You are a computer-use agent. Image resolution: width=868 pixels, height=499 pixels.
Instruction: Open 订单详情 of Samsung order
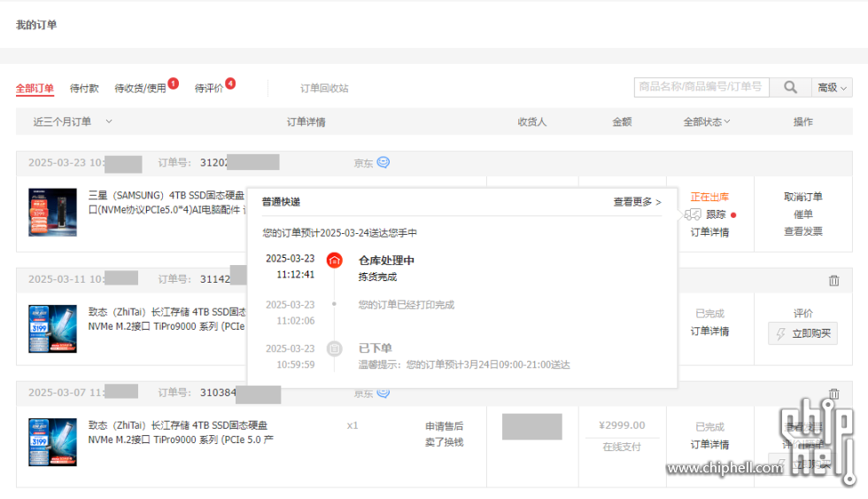[709, 232]
